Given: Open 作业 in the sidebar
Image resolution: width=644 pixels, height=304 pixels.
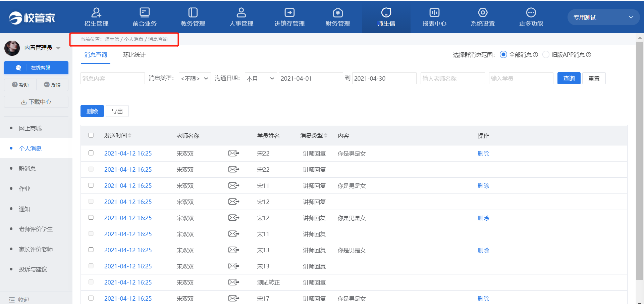Looking at the screenshot, I should [24, 189].
